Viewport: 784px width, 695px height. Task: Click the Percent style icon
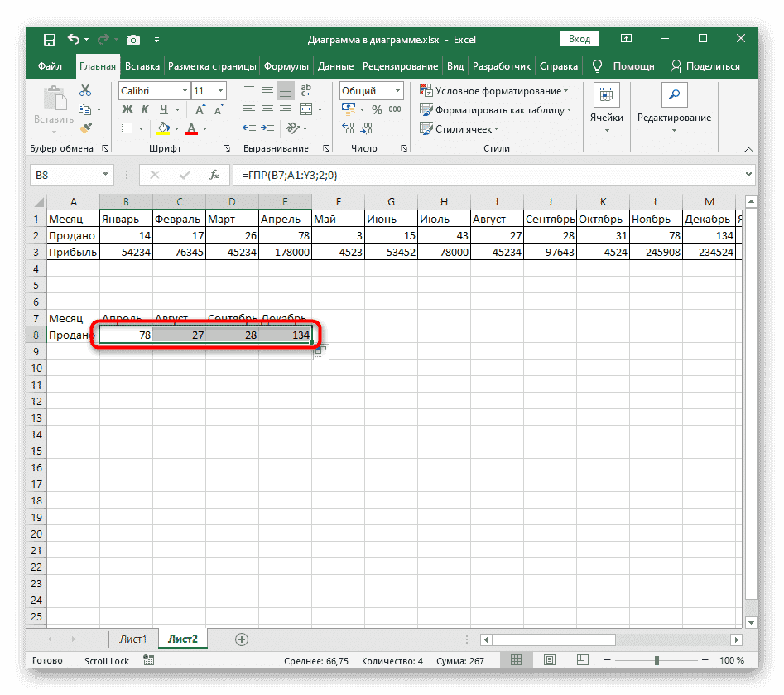tap(377, 109)
